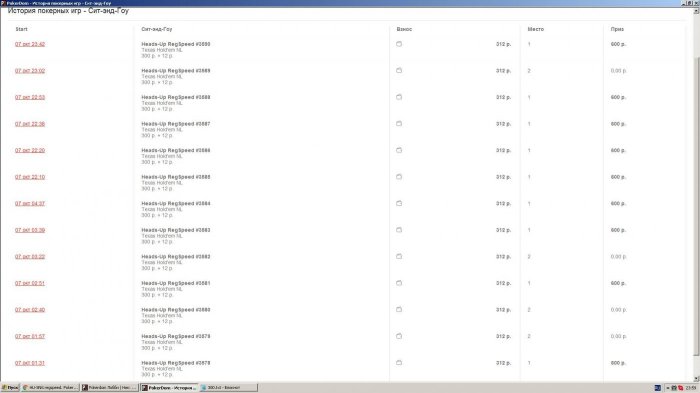Switch to the PokerDom История taskbar window
Screen dimensions: 700x393
169,388
